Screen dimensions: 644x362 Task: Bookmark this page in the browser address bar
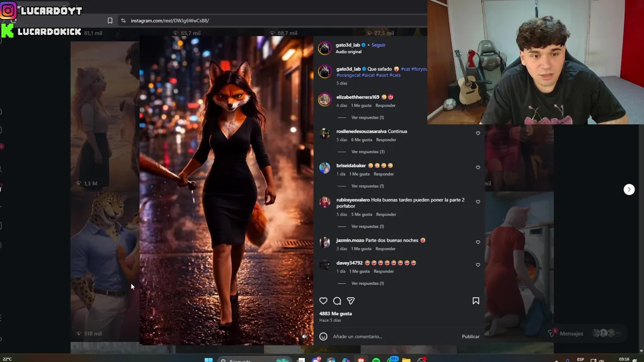[x=110, y=21]
